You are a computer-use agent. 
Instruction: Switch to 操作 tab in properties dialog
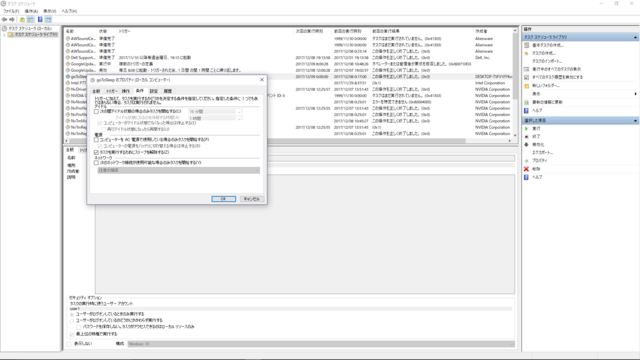point(126,91)
